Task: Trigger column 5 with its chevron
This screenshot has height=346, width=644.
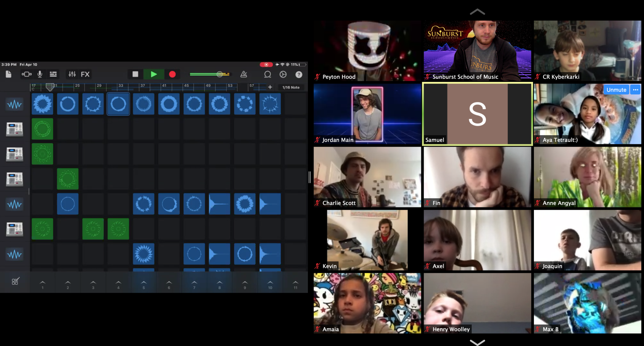Action: pyautogui.click(x=144, y=284)
